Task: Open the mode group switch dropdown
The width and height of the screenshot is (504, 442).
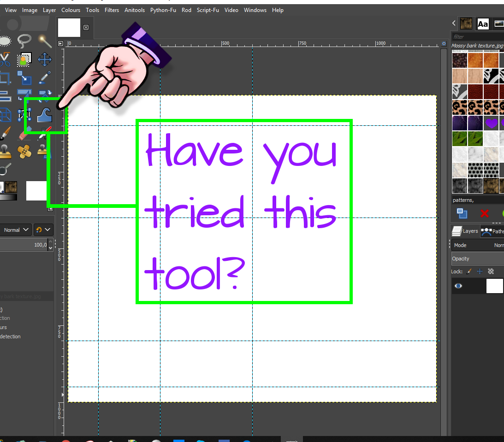Action: (x=43, y=230)
